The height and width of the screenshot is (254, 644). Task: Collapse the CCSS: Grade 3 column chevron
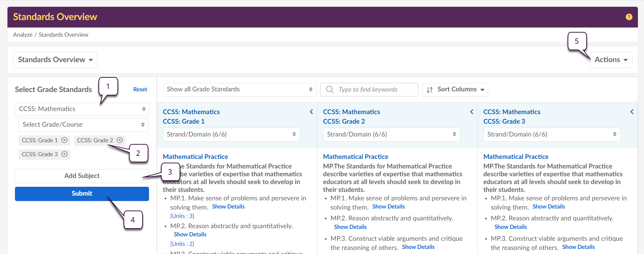pos(632,112)
